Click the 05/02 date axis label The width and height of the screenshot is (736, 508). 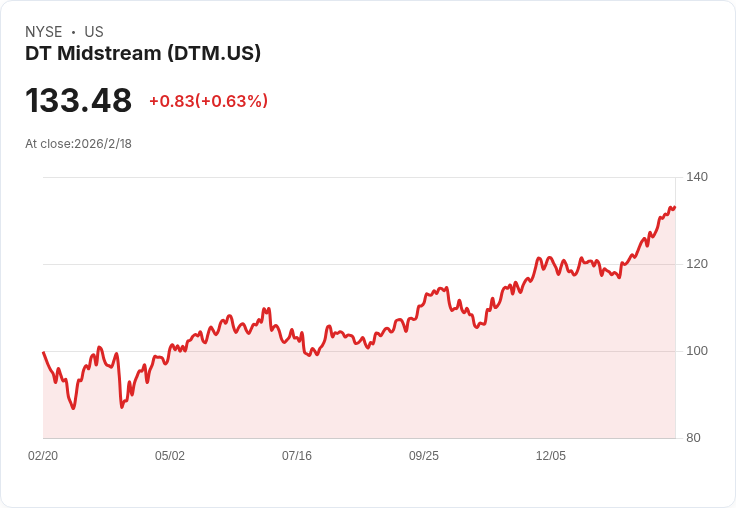pos(170,456)
